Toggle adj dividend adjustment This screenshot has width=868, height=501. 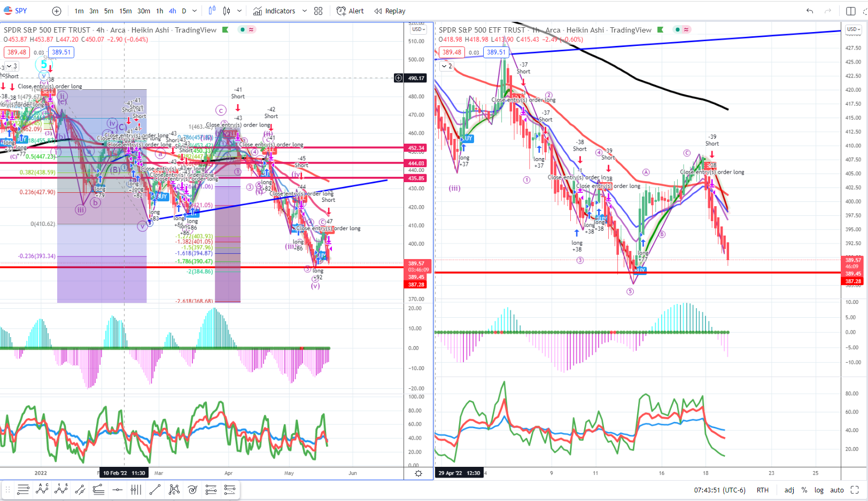[x=789, y=490]
